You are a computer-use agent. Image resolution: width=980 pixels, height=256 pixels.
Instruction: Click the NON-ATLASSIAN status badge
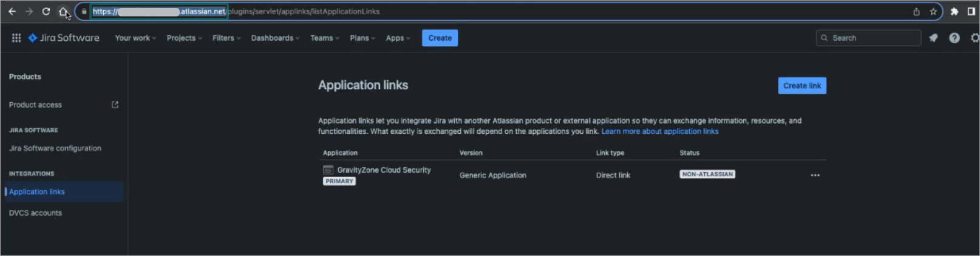[x=707, y=174]
